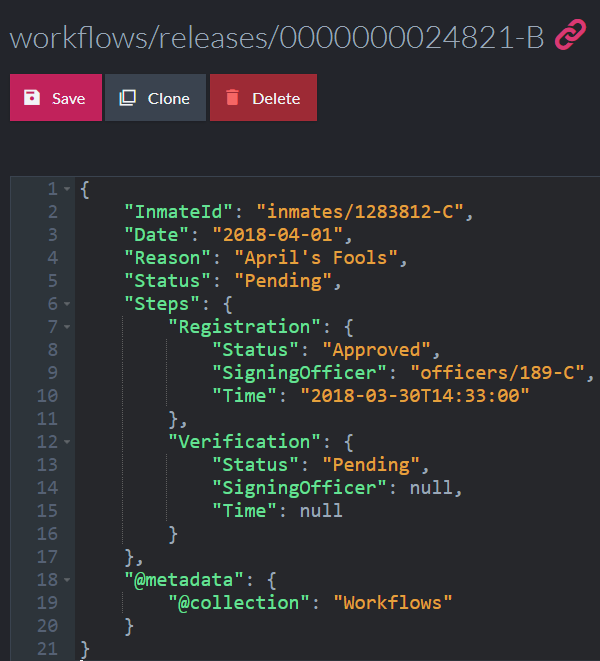Click the pink link icon beside document ID
Image resolution: width=600 pixels, height=661 pixels.
click(x=570, y=35)
